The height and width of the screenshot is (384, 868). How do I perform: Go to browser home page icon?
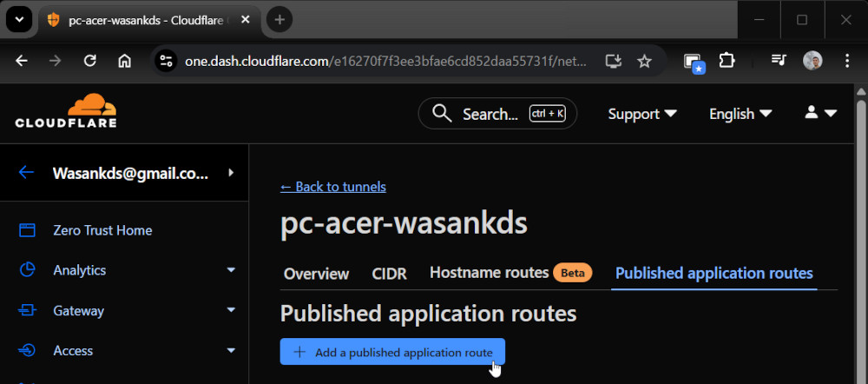tap(124, 61)
